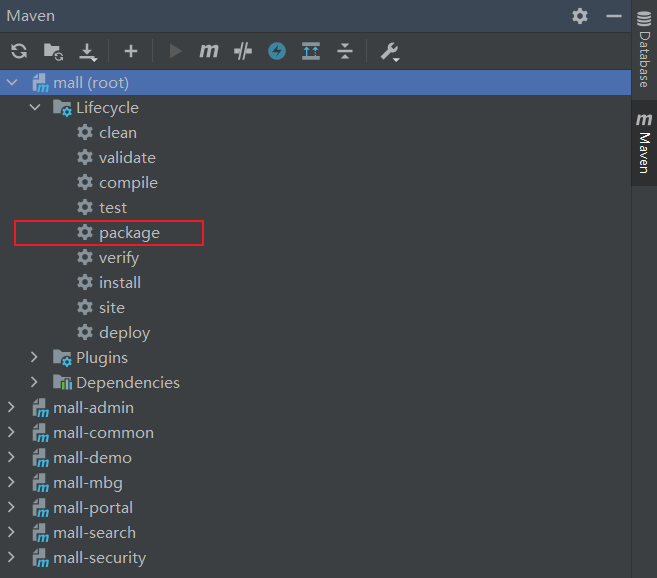Expand the mall-search module
Viewport: 657px width, 578px height.
pyautogui.click(x=11, y=532)
